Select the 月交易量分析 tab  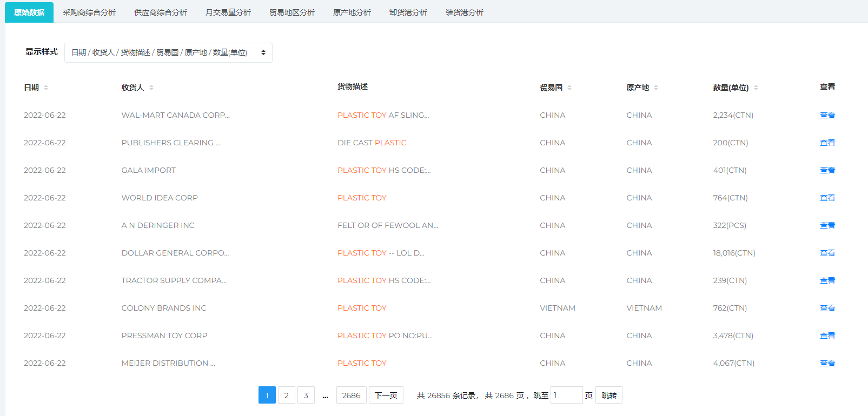(x=228, y=12)
